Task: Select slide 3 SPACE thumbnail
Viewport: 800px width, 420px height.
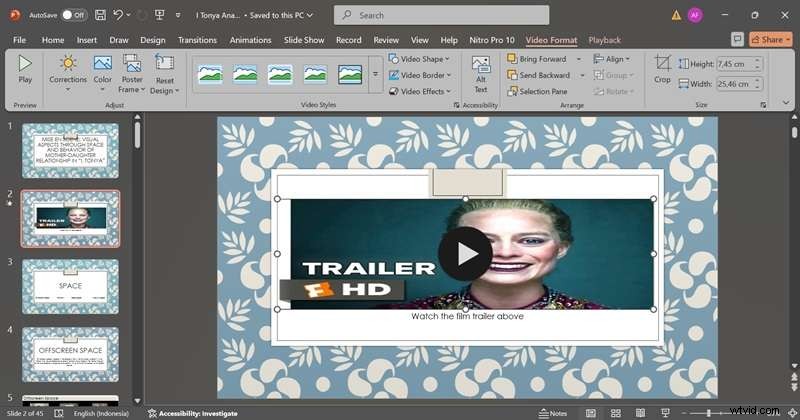Action: pos(70,286)
